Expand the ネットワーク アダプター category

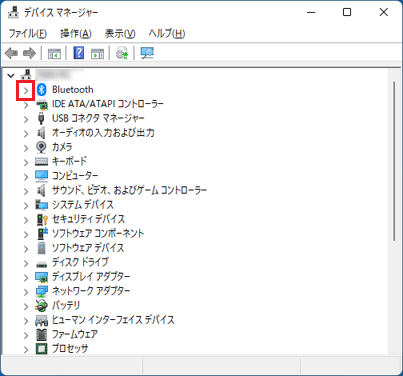click(x=26, y=292)
